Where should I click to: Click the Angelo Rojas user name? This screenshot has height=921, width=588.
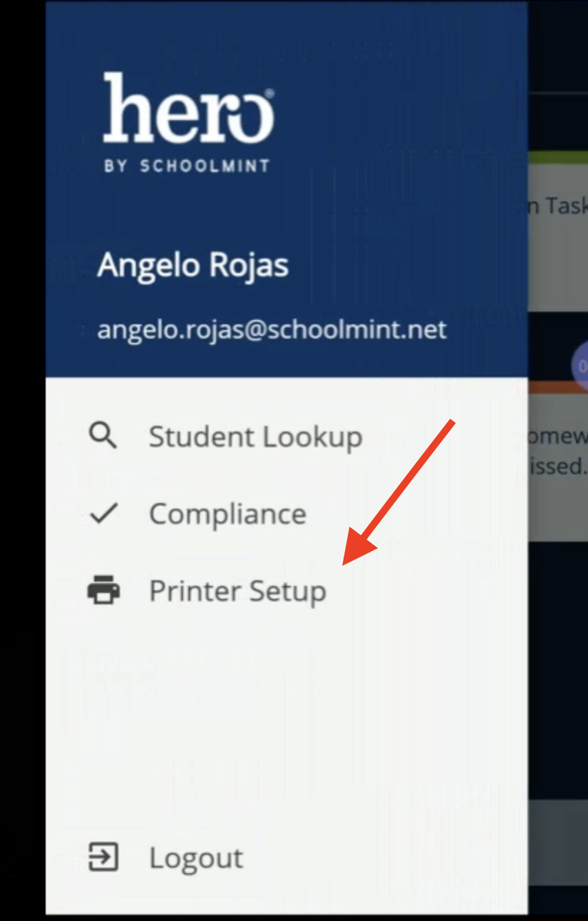(193, 266)
